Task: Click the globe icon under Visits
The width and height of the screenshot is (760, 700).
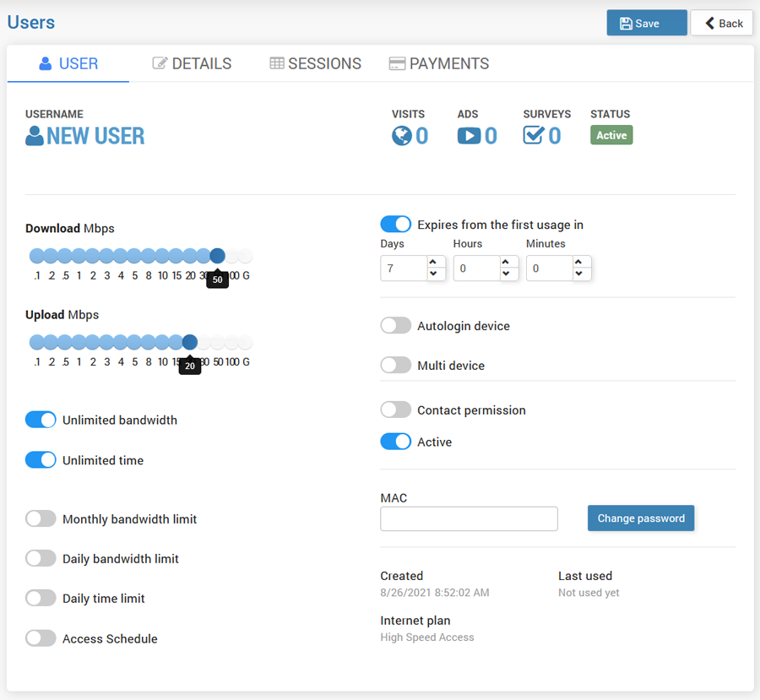Action: coord(401,135)
